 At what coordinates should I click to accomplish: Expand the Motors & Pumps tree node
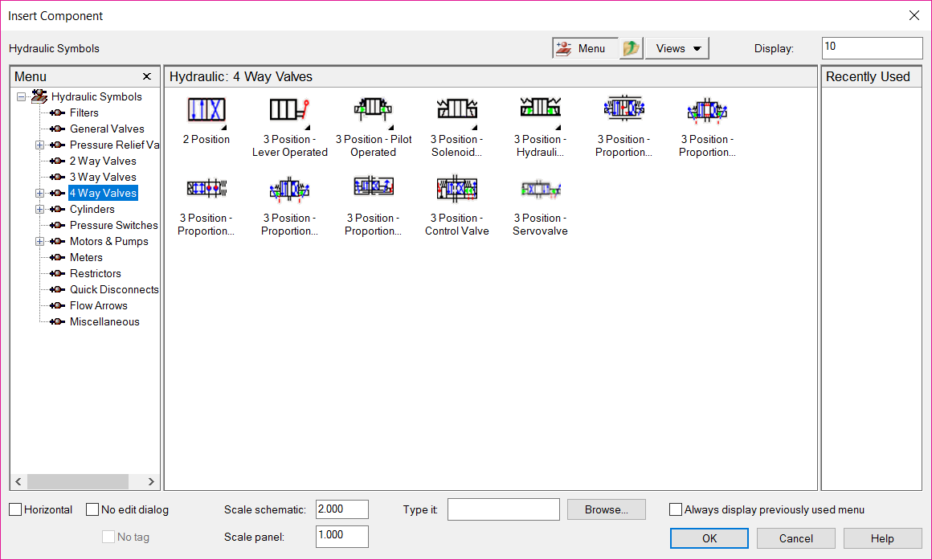pos(39,241)
